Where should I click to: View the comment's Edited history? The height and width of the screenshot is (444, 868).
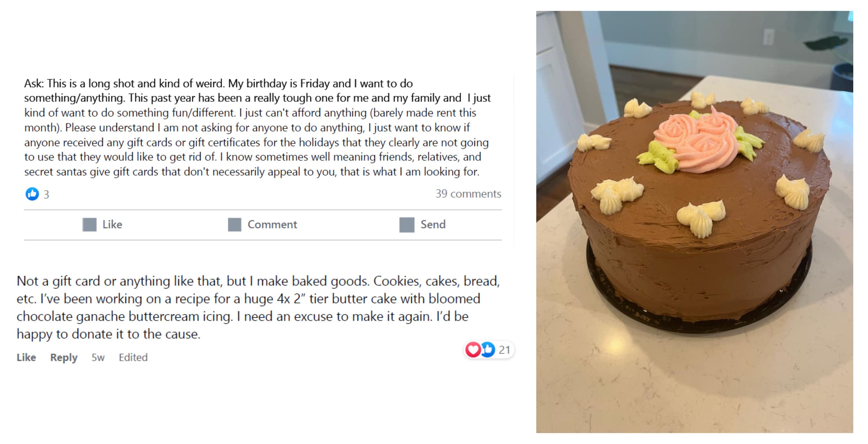click(x=133, y=357)
